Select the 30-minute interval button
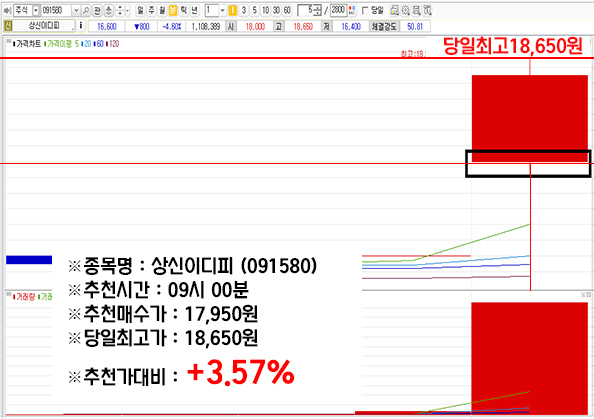This screenshot has width=594, height=419. 277,11
